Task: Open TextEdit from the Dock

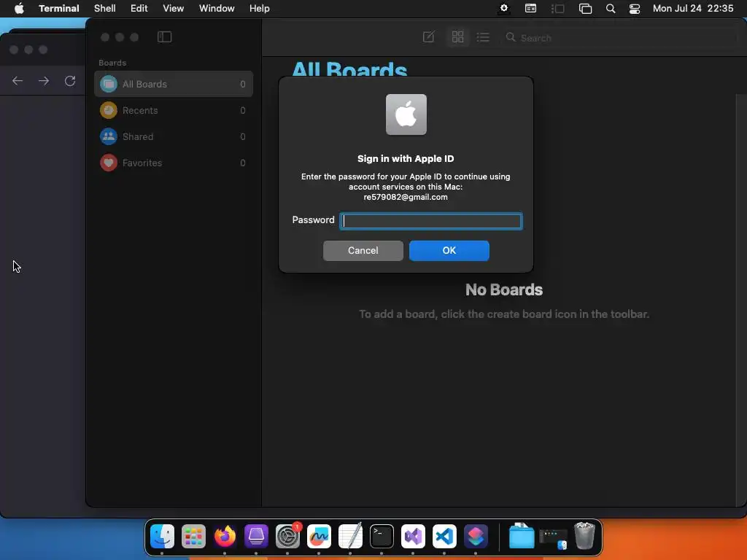Action: click(350, 537)
